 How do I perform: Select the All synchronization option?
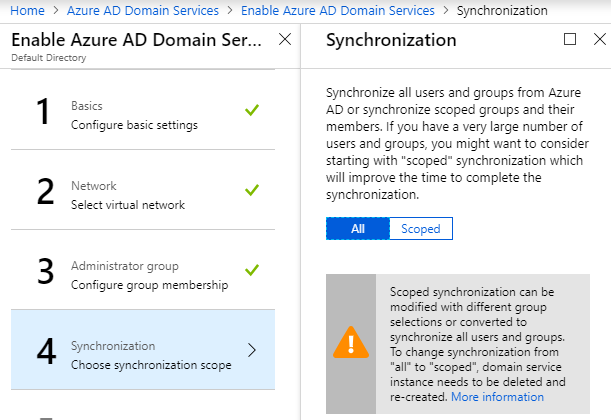click(x=357, y=229)
